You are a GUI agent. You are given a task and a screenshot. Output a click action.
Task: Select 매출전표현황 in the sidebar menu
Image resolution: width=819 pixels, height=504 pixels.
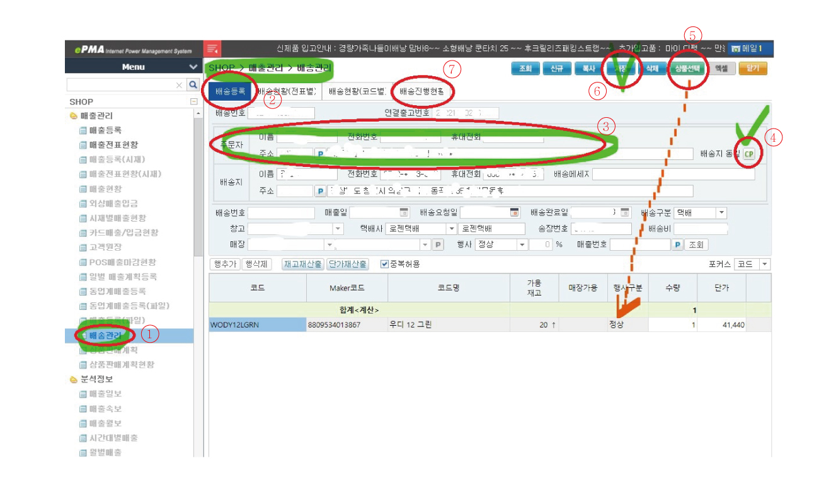pyautogui.click(x=113, y=145)
